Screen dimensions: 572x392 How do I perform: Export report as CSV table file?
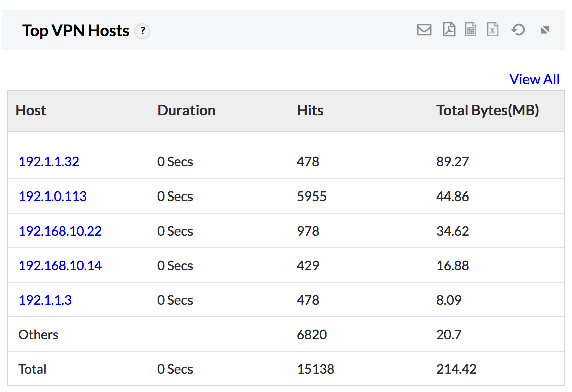pyautogui.click(x=470, y=30)
